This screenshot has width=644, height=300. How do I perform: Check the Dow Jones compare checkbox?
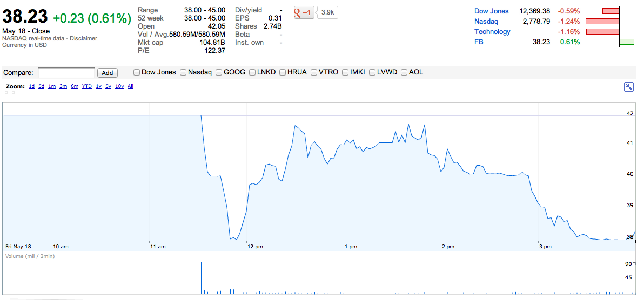(137, 72)
